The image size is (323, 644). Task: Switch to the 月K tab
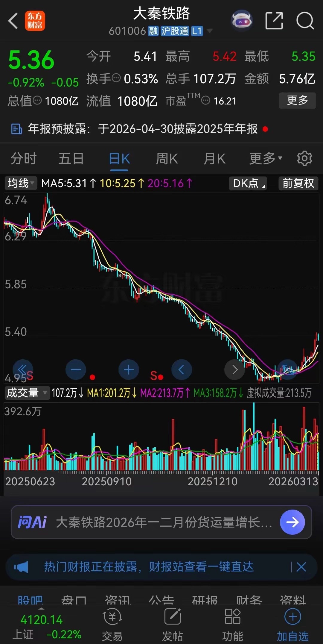pyautogui.click(x=214, y=158)
